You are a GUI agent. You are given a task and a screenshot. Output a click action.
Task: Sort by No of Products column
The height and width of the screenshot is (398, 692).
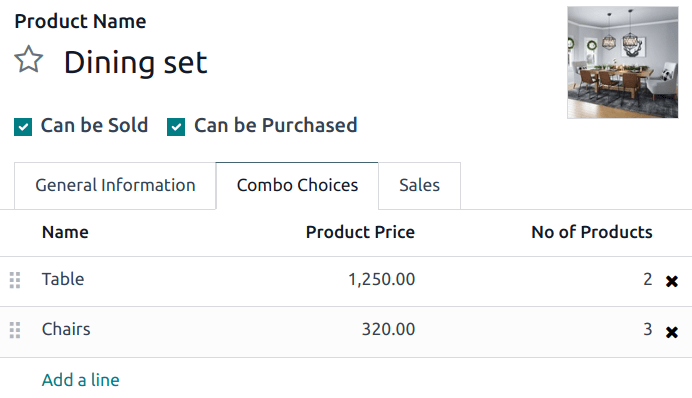pyautogui.click(x=592, y=232)
